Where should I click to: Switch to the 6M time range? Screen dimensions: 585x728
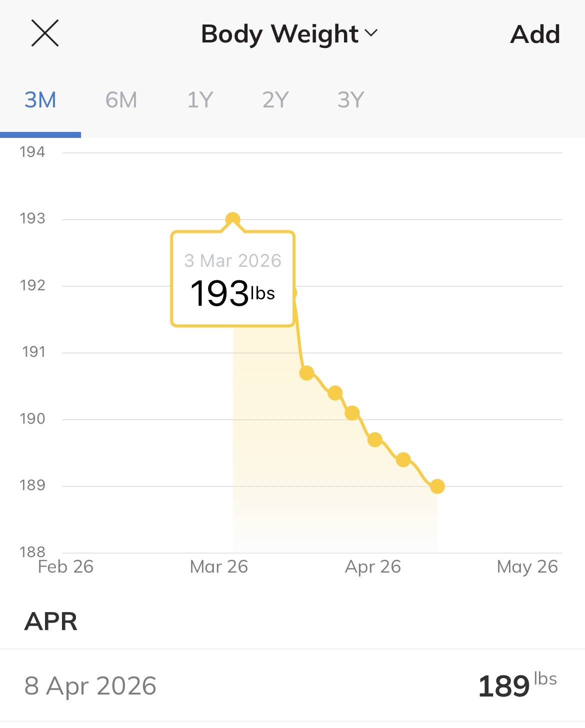pos(121,100)
